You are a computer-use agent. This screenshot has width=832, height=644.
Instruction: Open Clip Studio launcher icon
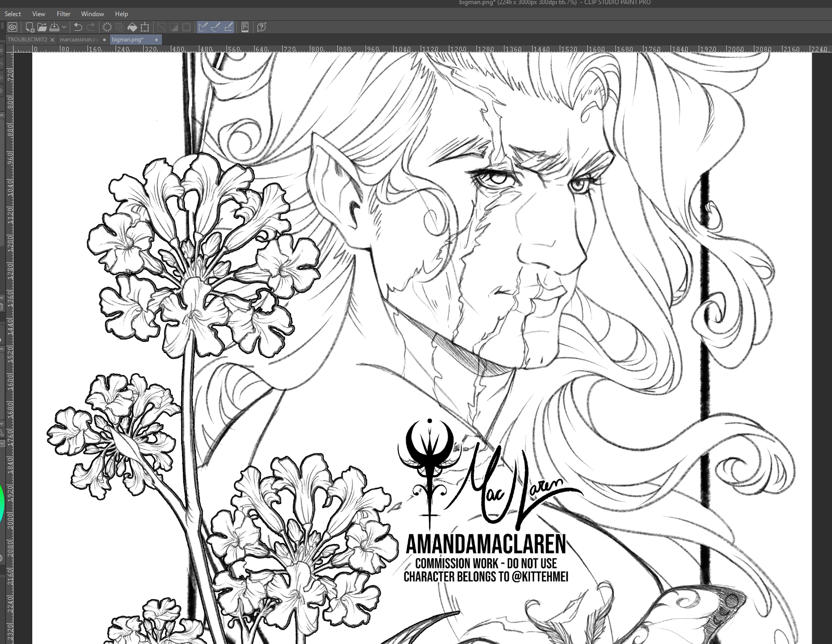coord(12,27)
